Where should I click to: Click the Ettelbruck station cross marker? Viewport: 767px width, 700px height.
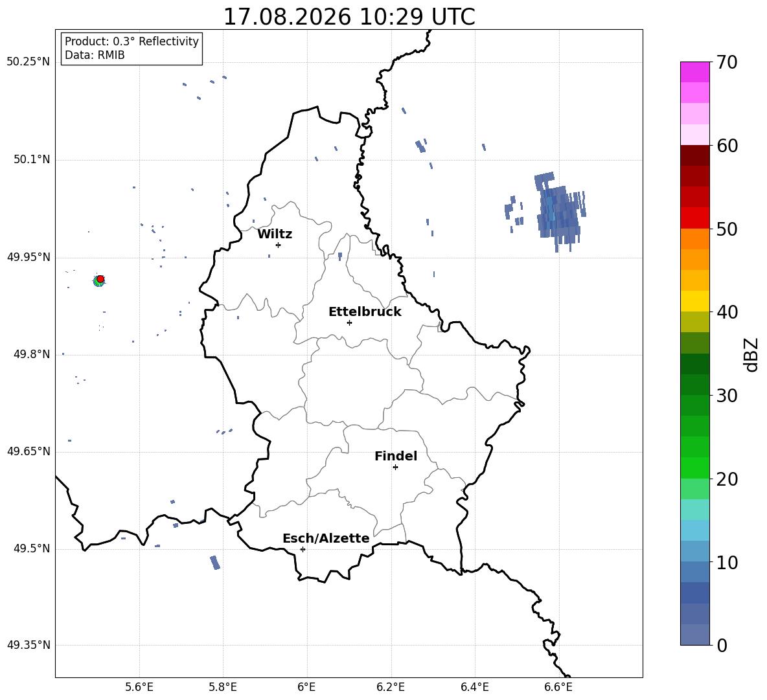pos(349,322)
